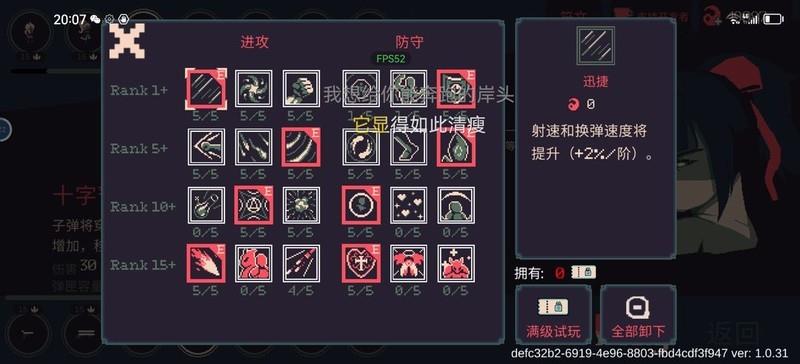Select the fist rune in Rank 1+ row
The width and height of the screenshot is (800, 364).
pos(301,89)
